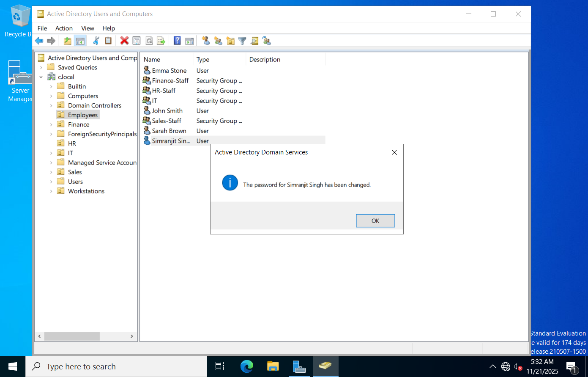Viewport: 588px width, 377px height.
Task: Open the Help menu
Action: click(x=109, y=28)
